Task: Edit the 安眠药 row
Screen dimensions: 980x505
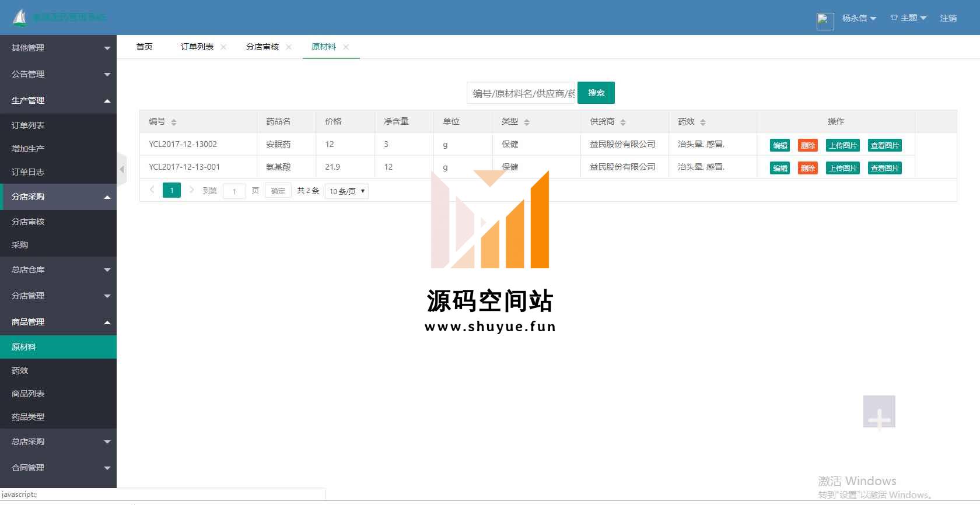Action: tap(780, 145)
